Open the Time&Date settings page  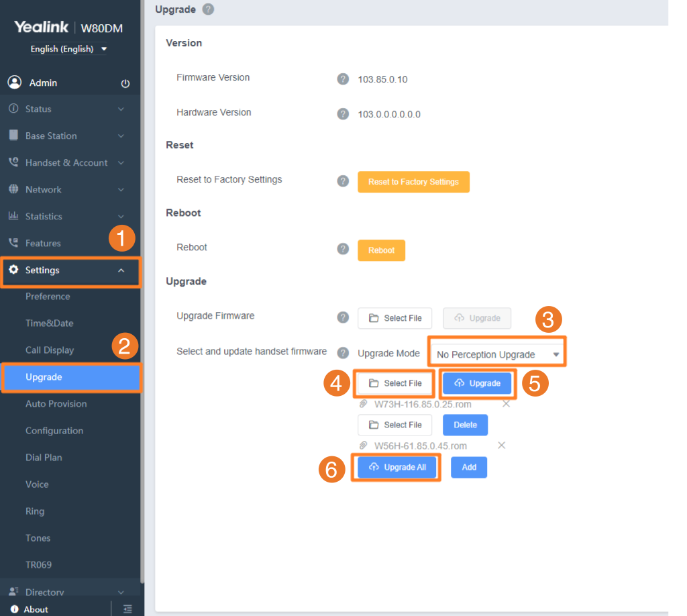tap(50, 323)
